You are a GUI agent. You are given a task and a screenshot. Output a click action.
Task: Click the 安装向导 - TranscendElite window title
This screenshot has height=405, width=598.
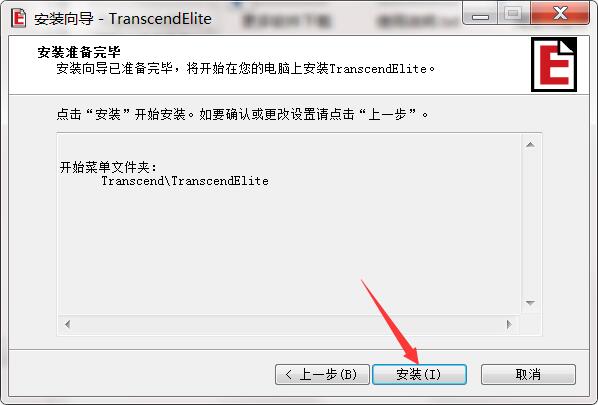(x=123, y=18)
